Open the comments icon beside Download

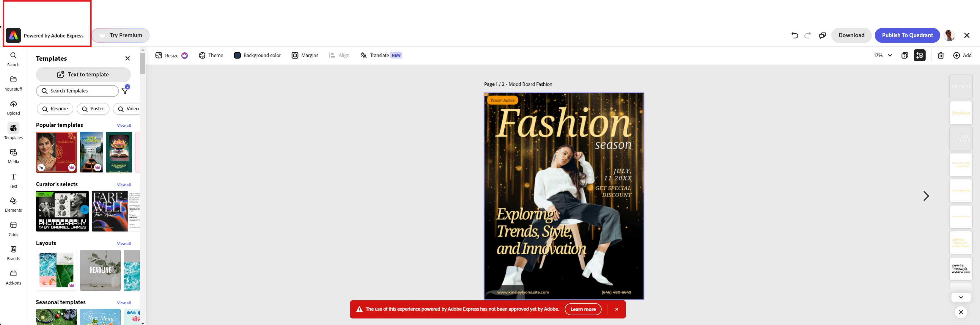tap(822, 35)
